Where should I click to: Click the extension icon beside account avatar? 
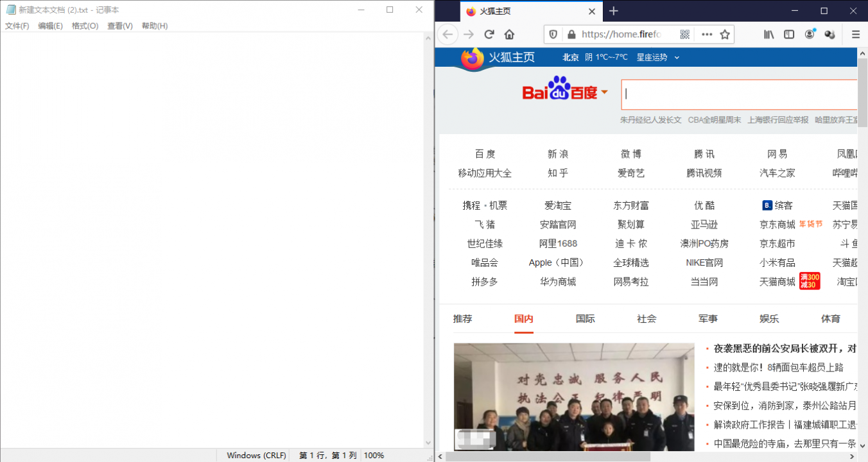[x=830, y=35]
